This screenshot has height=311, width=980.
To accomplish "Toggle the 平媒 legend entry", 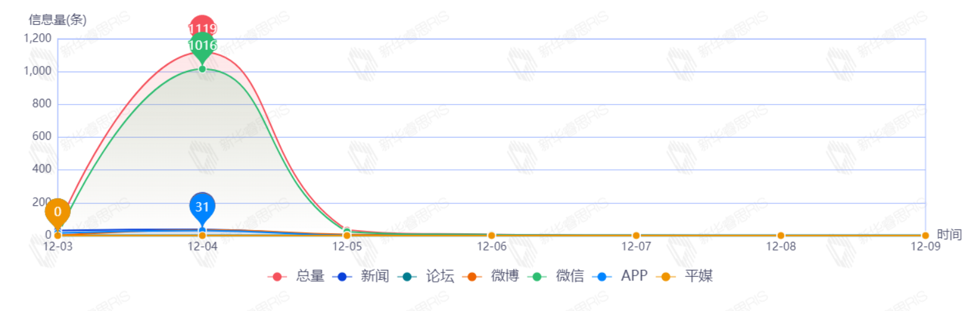I will (685, 276).
